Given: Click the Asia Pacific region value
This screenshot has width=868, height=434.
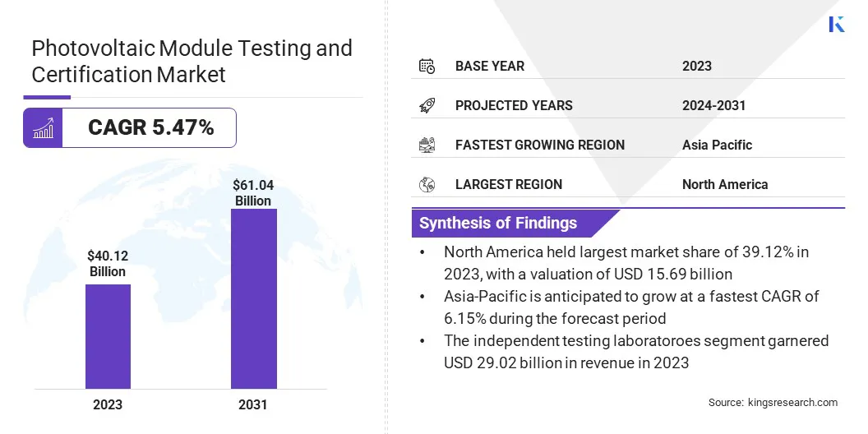Looking at the screenshot, I should [717, 145].
